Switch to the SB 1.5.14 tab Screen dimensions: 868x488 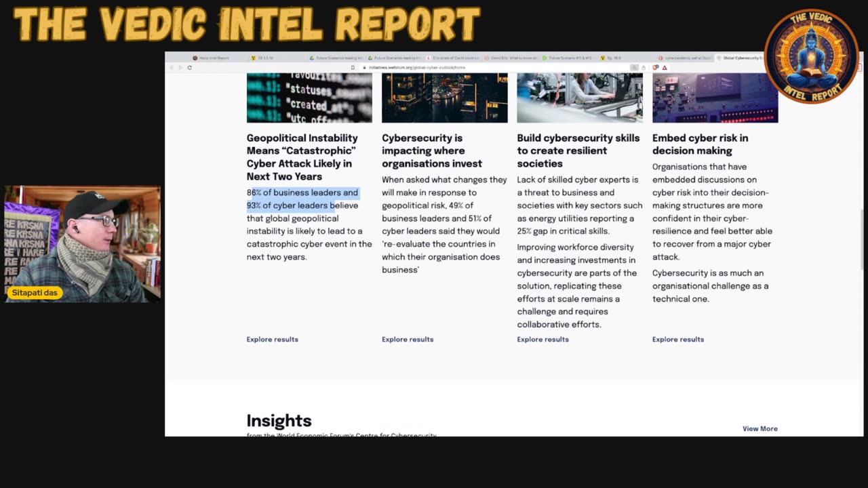[x=263, y=58]
